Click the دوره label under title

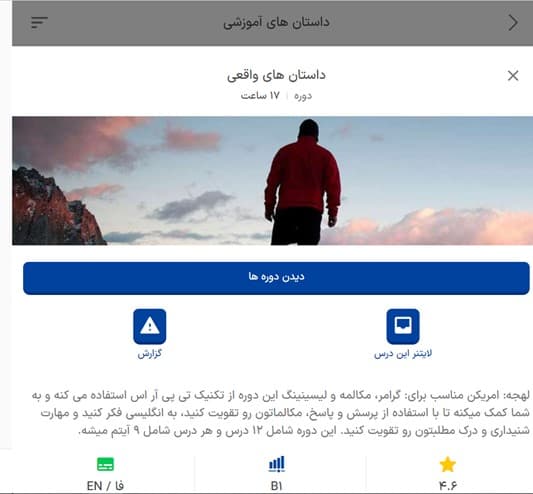click(x=303, y=96)
